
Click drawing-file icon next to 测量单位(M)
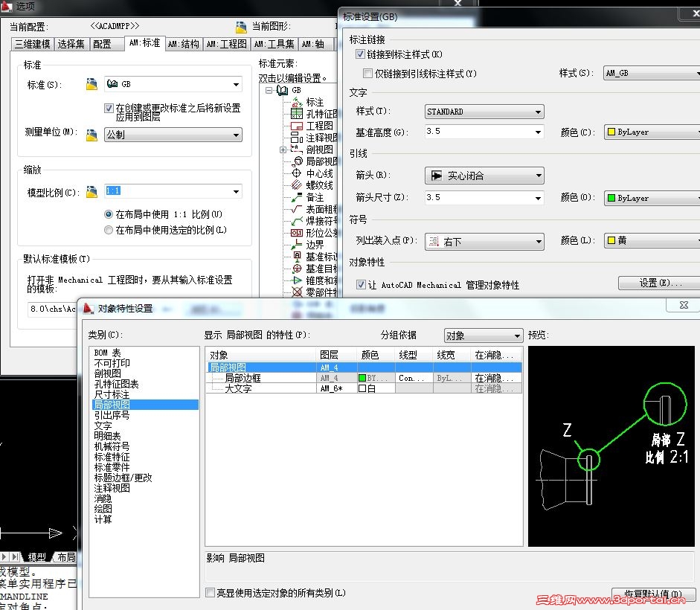[x=91, y=135]
